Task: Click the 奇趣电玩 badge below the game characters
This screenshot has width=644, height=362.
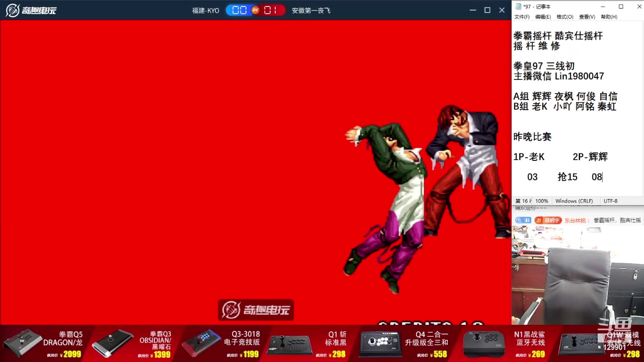Action: tap(256, 310)
